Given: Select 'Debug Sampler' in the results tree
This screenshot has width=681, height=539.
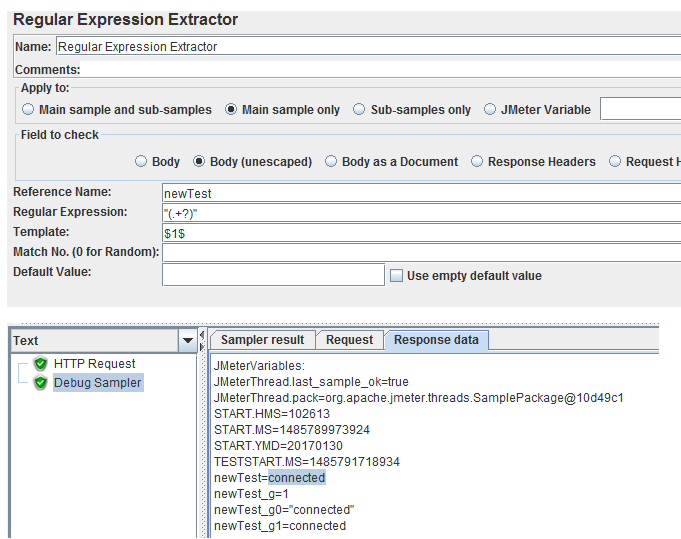Looking at the screenshot, I should point(97,383).
